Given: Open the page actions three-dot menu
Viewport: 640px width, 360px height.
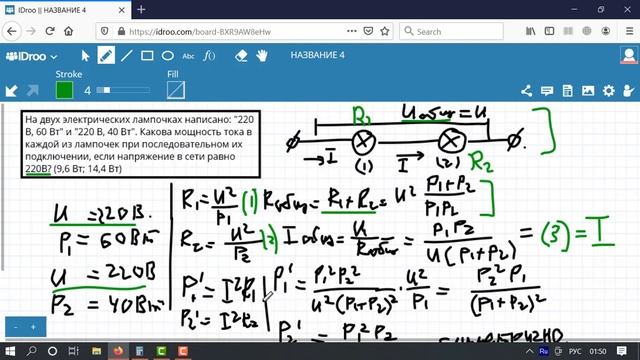Looking at the screenshot, I should 351,31.
